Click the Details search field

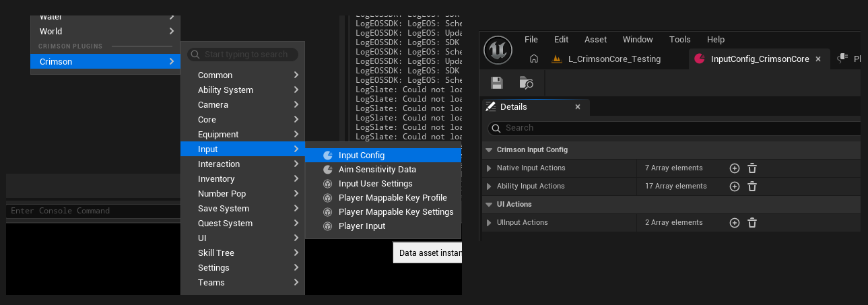(x=673, y=128)
